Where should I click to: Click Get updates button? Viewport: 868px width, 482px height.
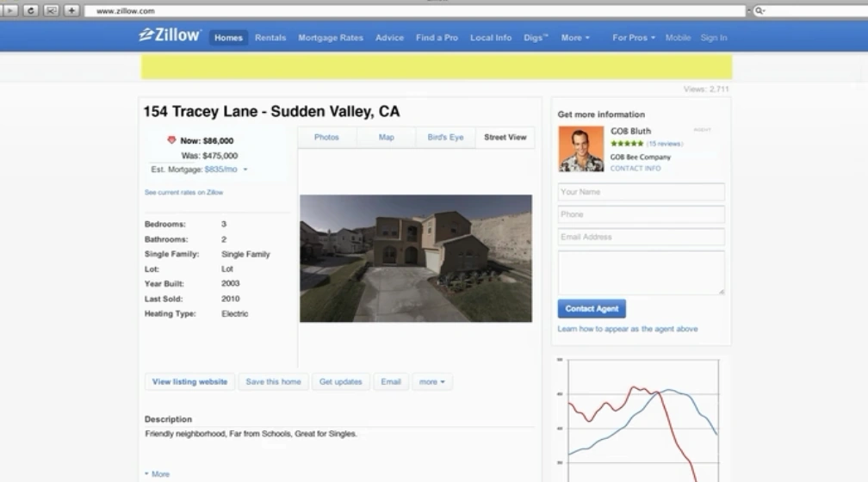[340, 382]
